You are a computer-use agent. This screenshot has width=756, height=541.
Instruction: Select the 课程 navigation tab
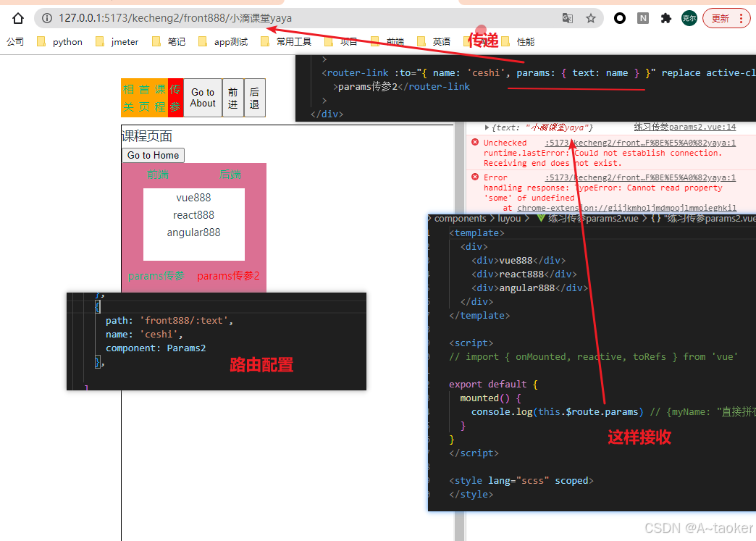[160, 98]
